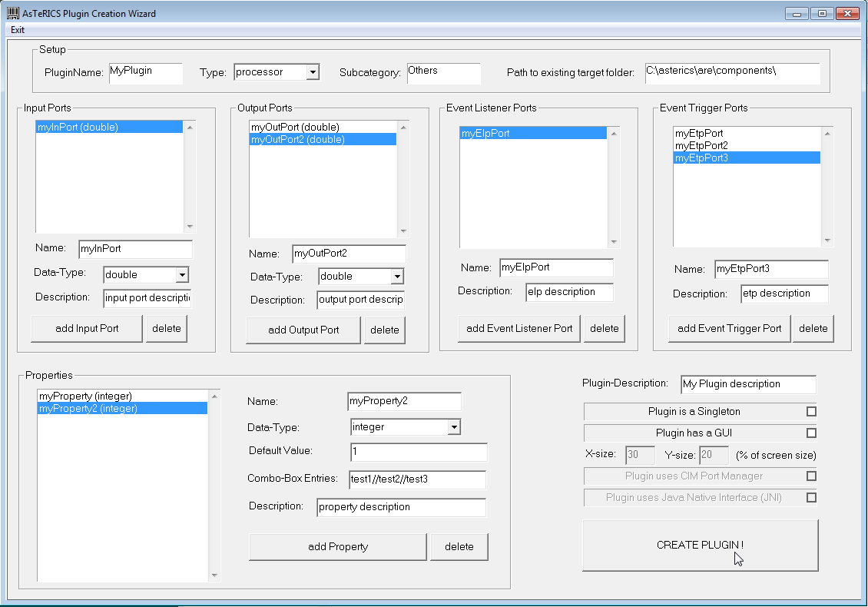Image resolution: width=868 pixels, height=607 pixels.
Task: Select myProperty (integer) in Properties list
Action: click(85, 396)
